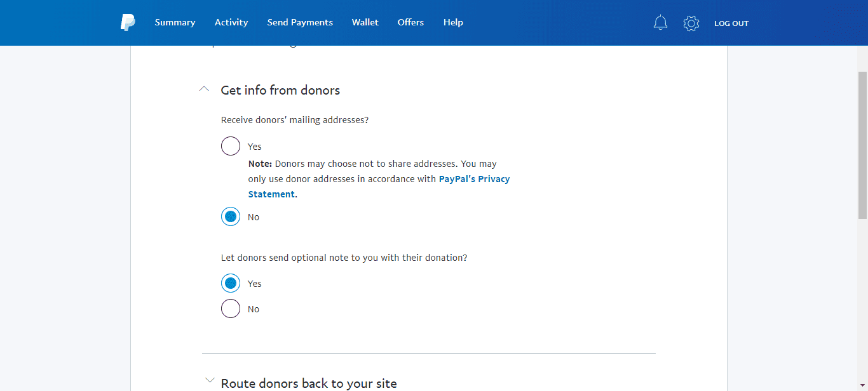Click the 'Let donors send optional note' question text
Image resolution: width=868 pixels, height=391 pixels.
coord(344,258)
